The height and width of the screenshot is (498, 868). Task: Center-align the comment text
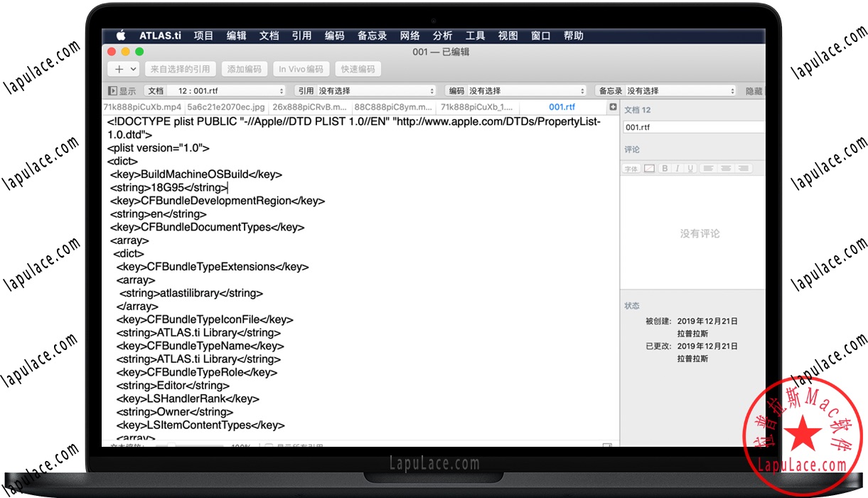(726, 169)
